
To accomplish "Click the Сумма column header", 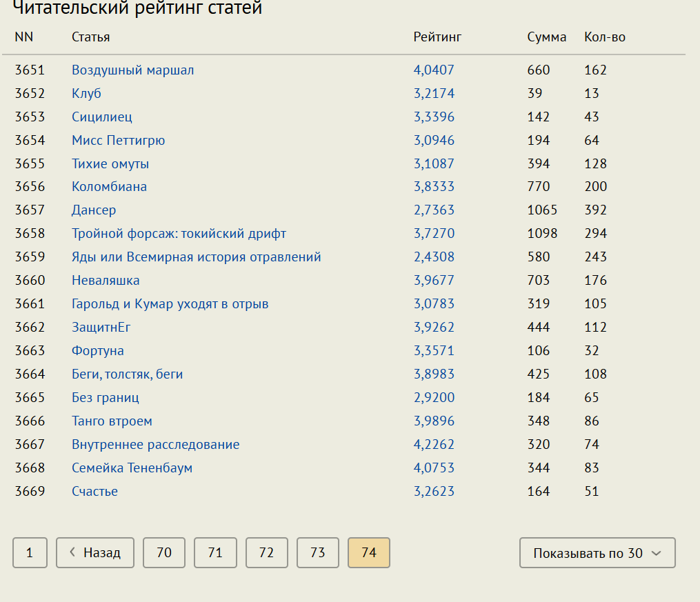I will 546,37.
